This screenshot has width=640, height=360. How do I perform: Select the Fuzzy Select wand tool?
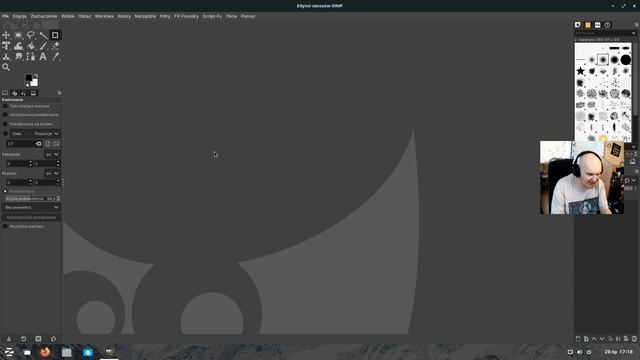[43, 35]
